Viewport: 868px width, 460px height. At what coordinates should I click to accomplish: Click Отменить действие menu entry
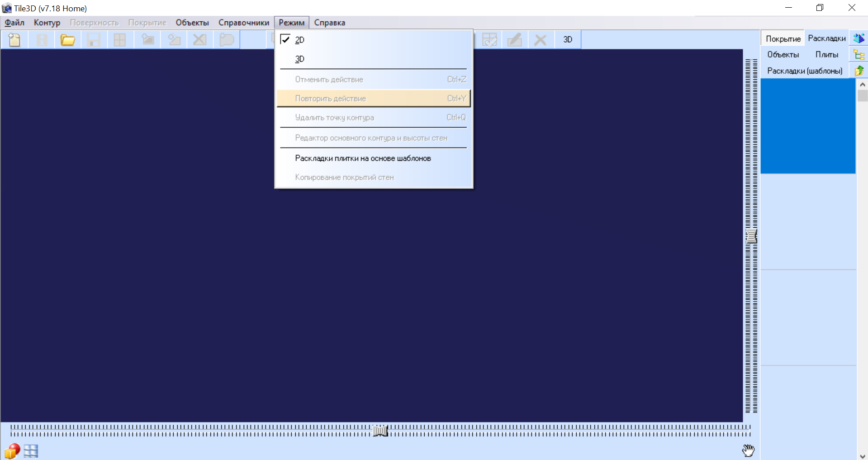[374, 79]
